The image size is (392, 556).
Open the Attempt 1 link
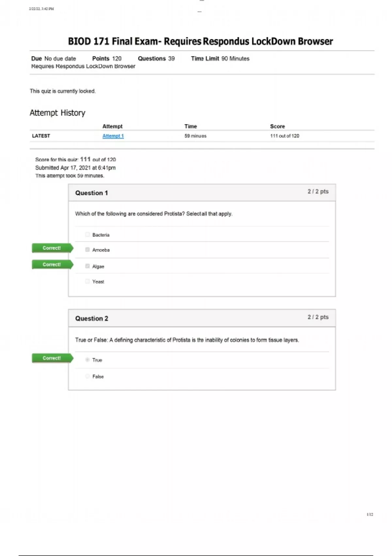click(113, 136)
